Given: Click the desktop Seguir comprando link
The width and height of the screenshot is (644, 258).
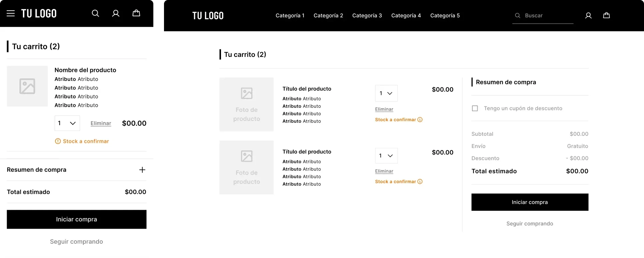Looking at the screenshot, I should pyautogui.click(x=530, y=224).
